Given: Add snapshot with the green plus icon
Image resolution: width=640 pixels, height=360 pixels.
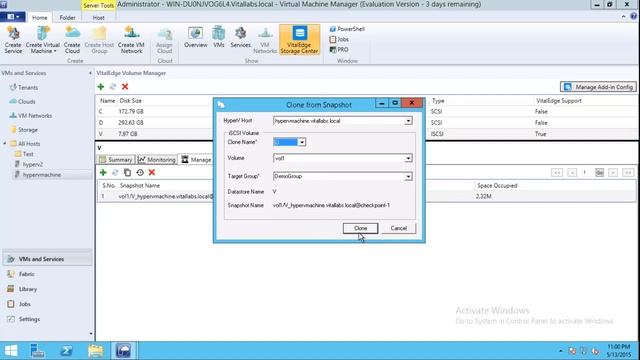Looking at the screenshot, I should point(103,173).
